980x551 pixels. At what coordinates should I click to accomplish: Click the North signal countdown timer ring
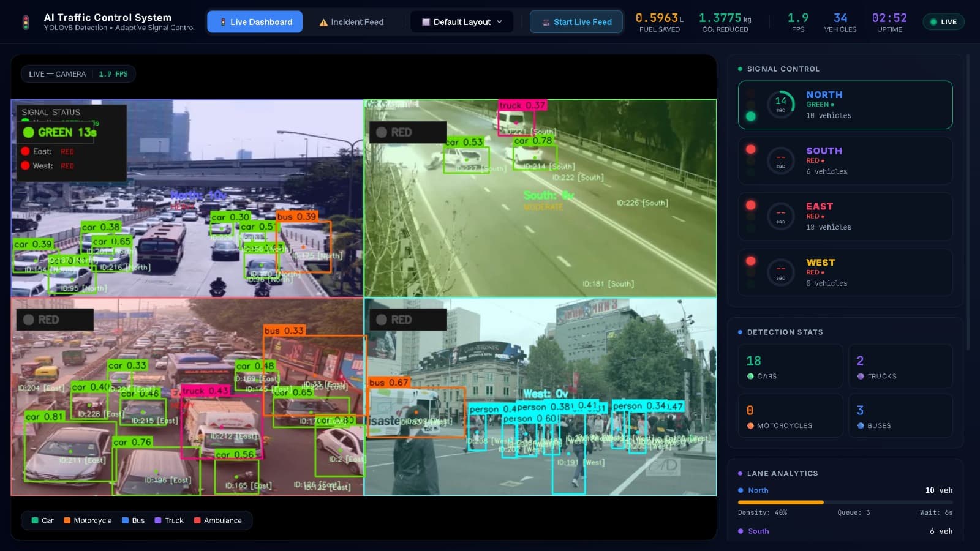pos(780,104)
